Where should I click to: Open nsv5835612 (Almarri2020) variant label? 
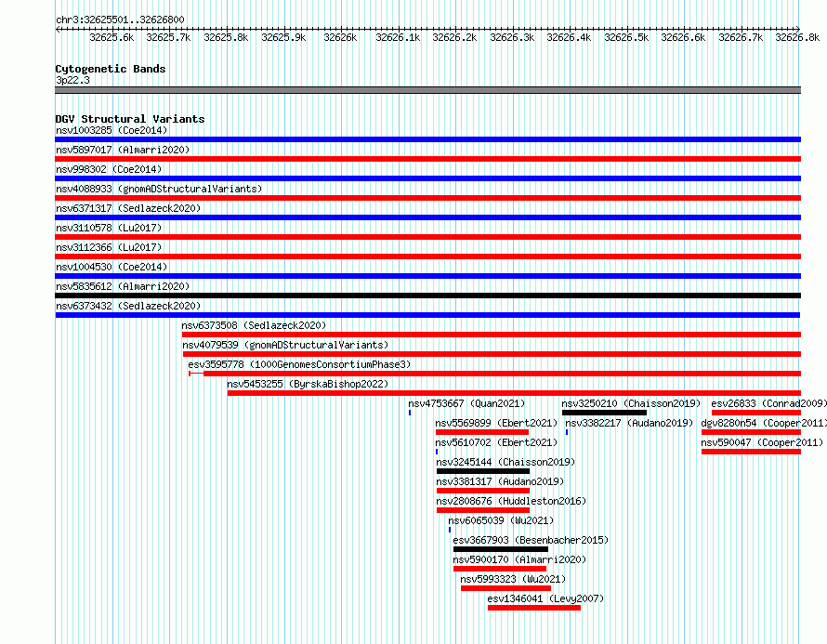click(123, 286)
